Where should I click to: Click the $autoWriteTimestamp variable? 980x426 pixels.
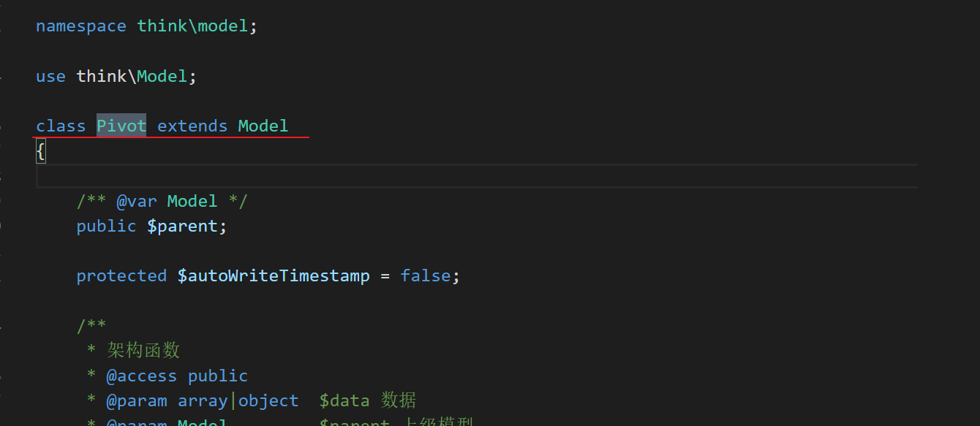click(x=273, y=276)
